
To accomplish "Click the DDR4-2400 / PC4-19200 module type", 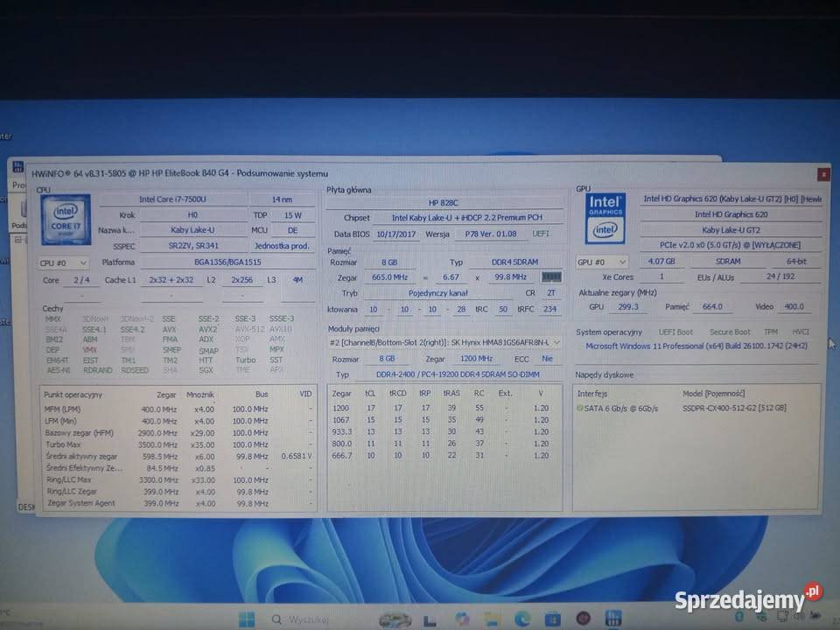I will tap(457, 374).
